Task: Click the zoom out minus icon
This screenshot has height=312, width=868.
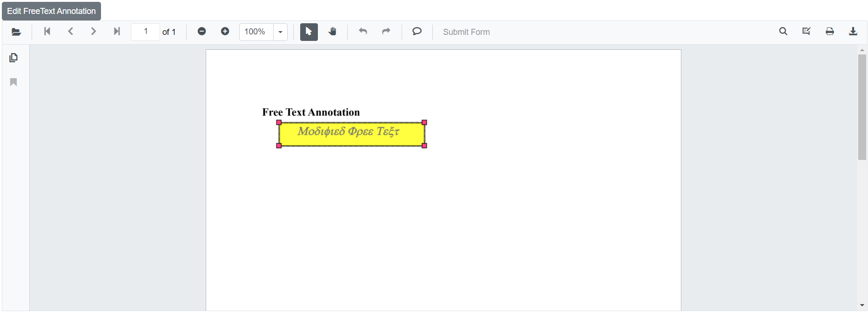Action: coord(202,32)
